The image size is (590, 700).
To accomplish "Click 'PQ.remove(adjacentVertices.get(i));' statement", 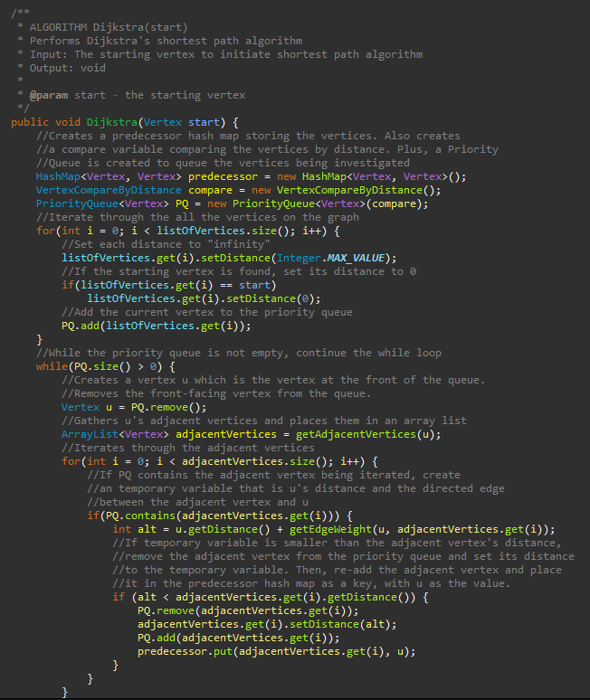I will click(x=248, y=610).
